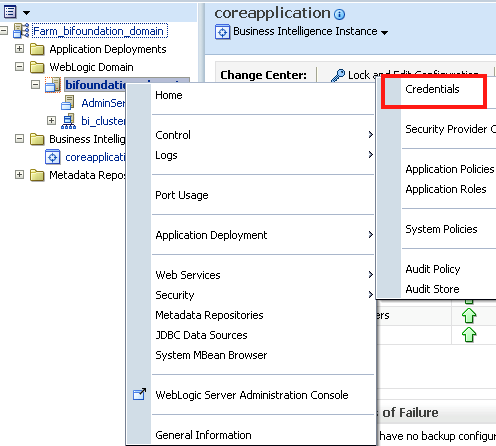The image size is (496, 446).
Task: Choose Audit Policy from the submenu
Action: (x=433, y=269)
